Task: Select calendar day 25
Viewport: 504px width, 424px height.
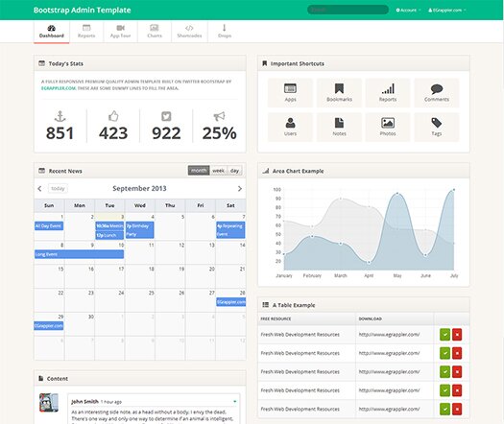Action: [140, 300]
